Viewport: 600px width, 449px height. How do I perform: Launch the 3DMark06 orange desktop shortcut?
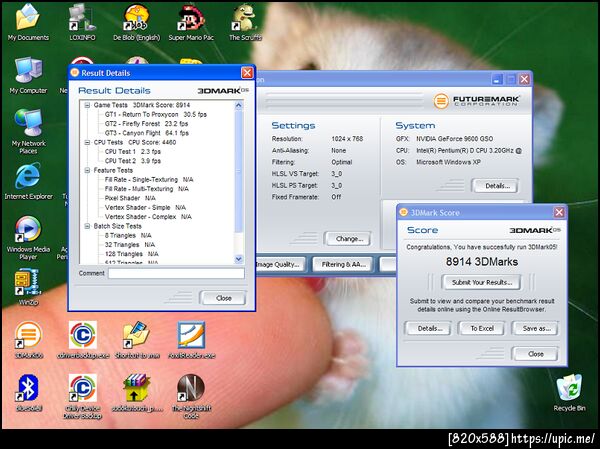coord(28,340)
